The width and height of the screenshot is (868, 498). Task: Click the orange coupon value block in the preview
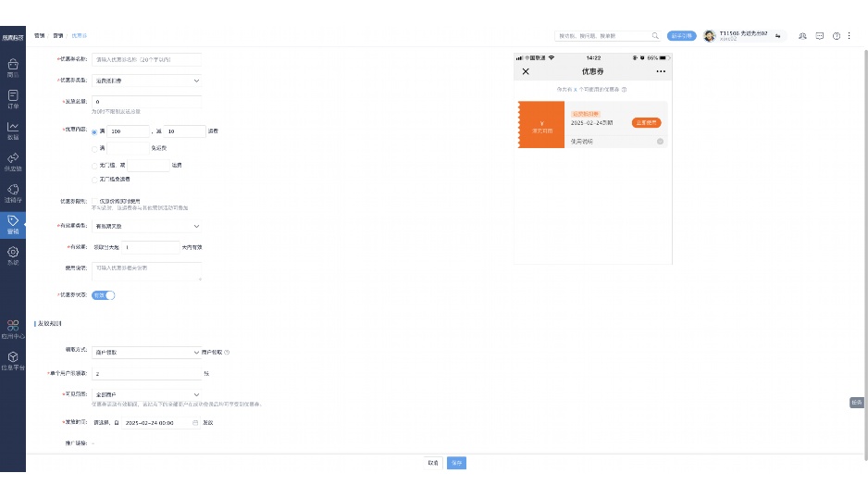(x=540, y=125)
